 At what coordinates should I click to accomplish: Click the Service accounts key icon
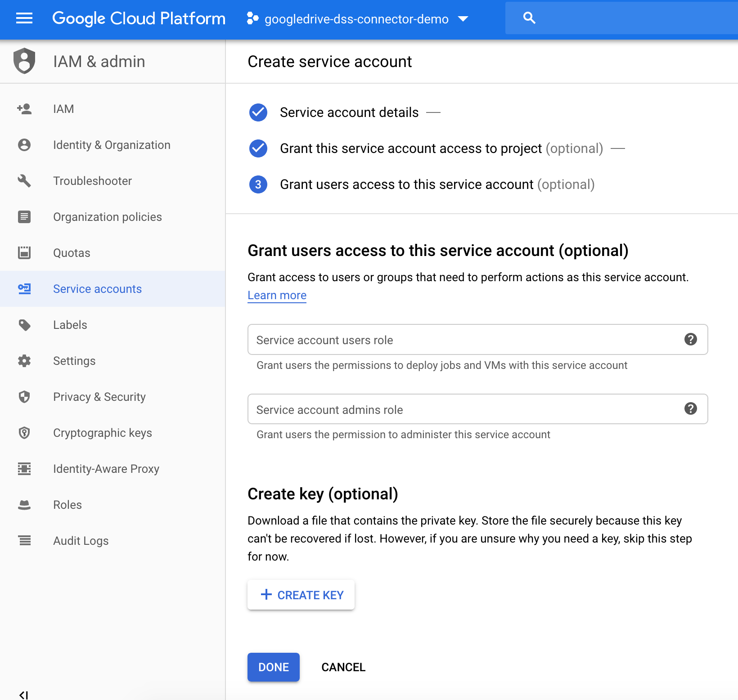point(24,289)
